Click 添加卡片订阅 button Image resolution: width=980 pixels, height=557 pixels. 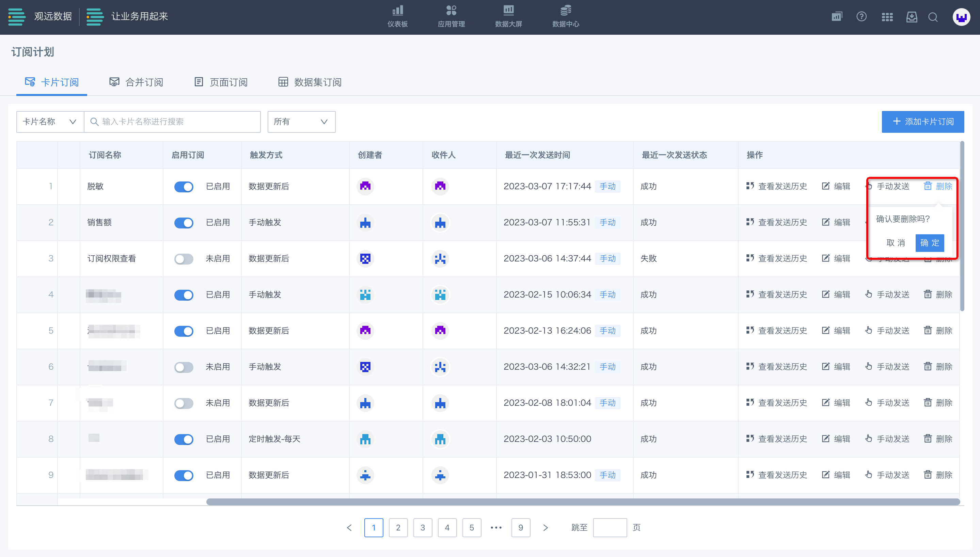pyautogui.click(x=922, y=122)
